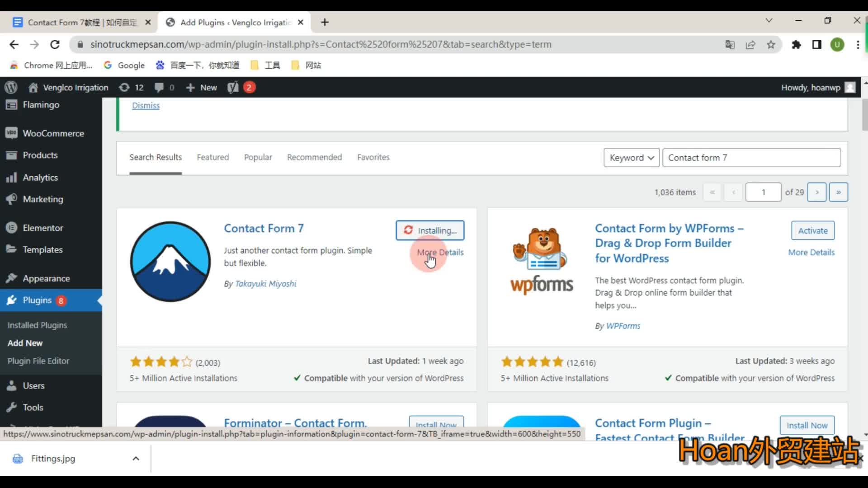Click the Dismiss notice link
This screenshot has height=488, width=868.
point(146,105)
